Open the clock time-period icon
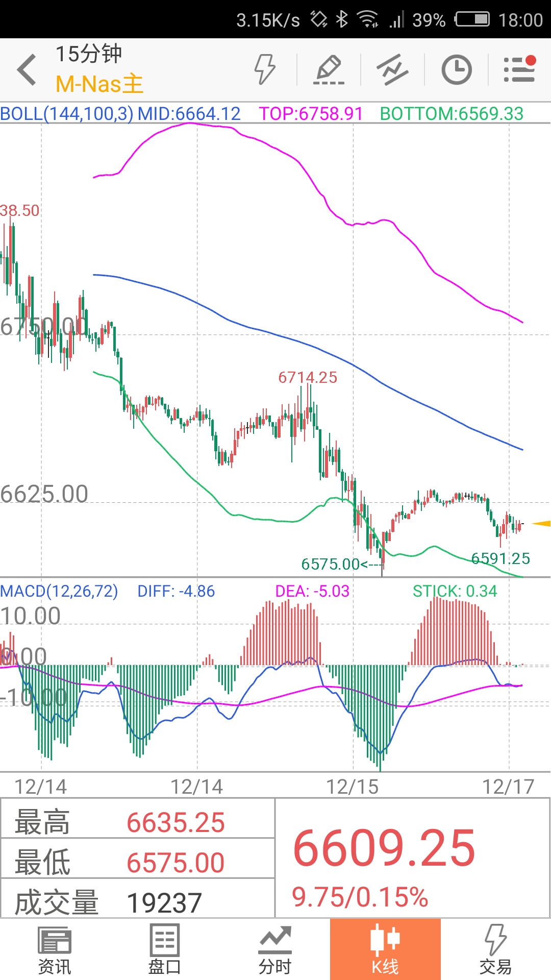Screen dimensions: 551x980 pos(456,69)
